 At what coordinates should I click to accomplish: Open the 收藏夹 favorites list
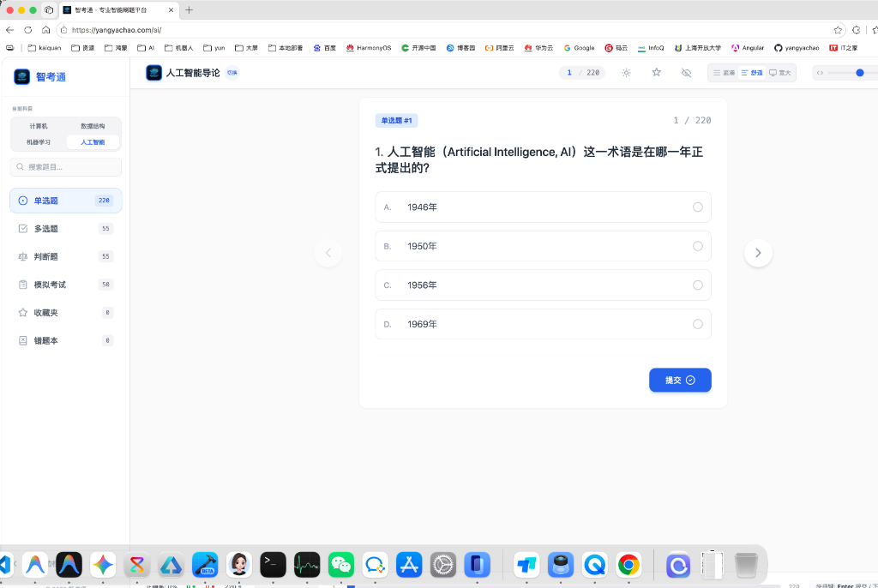pyautogui.click(x=66, y=313)
